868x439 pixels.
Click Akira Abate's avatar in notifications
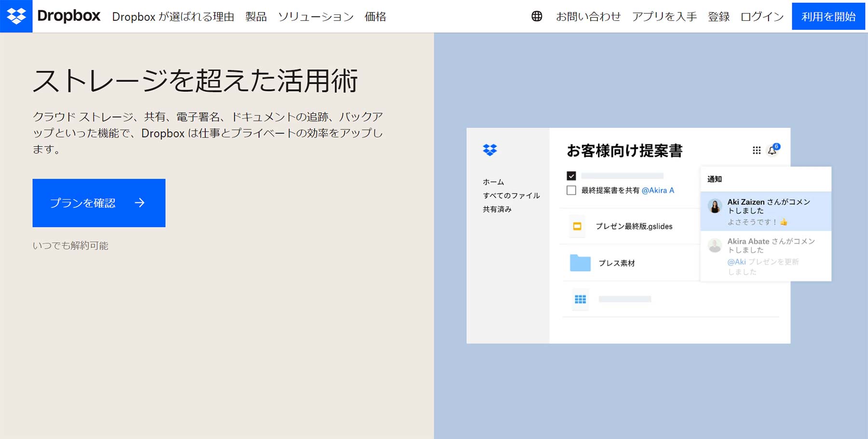click(x=715, y=246)
